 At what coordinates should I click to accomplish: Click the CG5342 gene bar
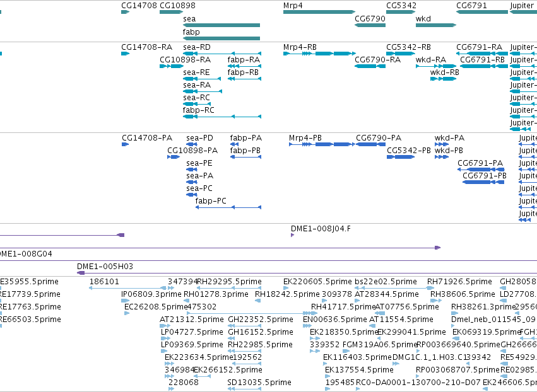point(401,12)
